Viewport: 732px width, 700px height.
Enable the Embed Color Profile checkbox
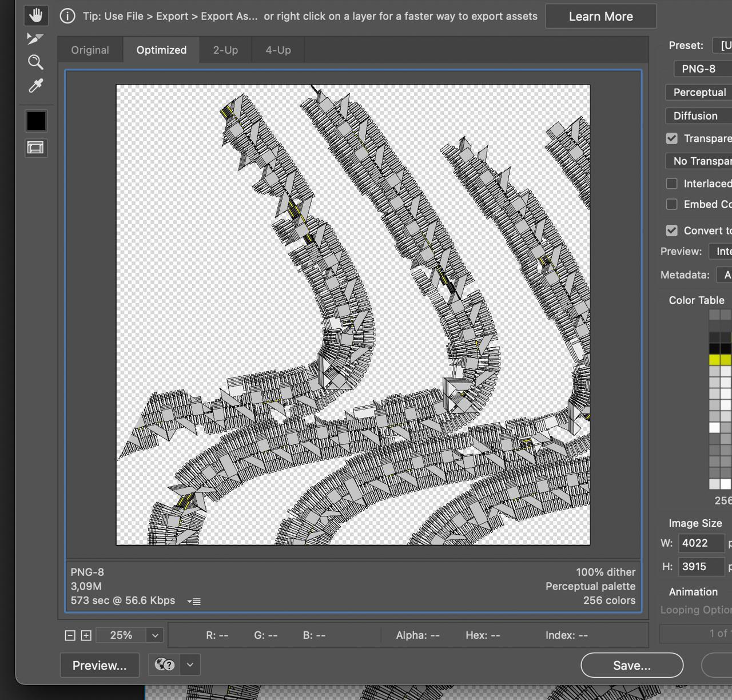pos(672,204)
